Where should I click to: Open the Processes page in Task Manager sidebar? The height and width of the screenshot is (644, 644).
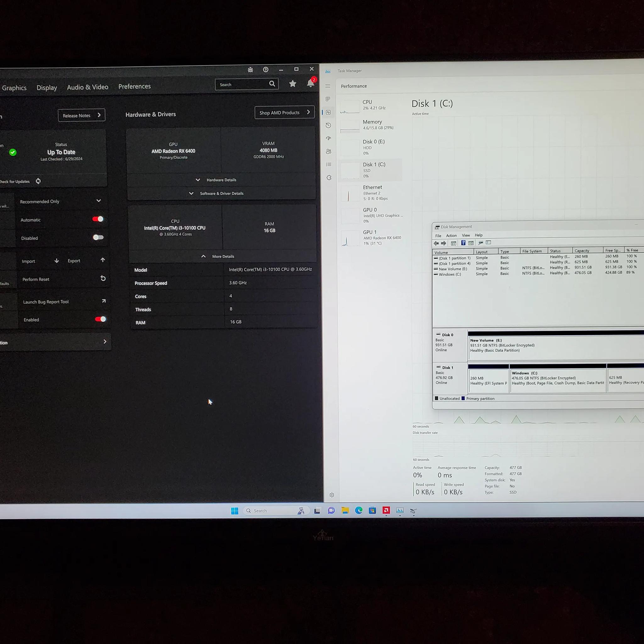328,99
